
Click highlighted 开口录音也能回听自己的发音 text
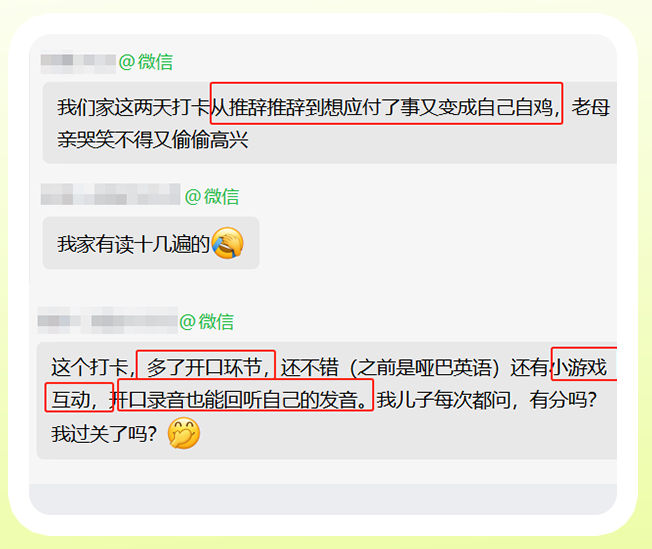[x=245, y=395]
